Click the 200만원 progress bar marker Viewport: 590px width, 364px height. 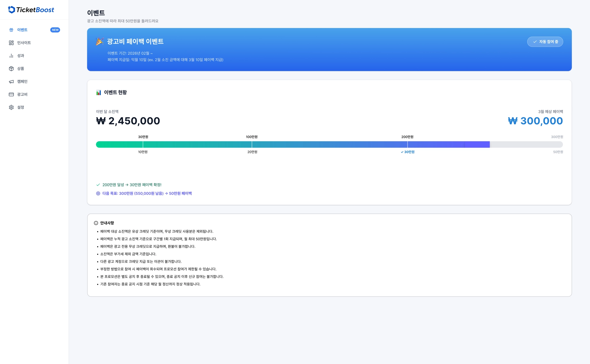407,144
